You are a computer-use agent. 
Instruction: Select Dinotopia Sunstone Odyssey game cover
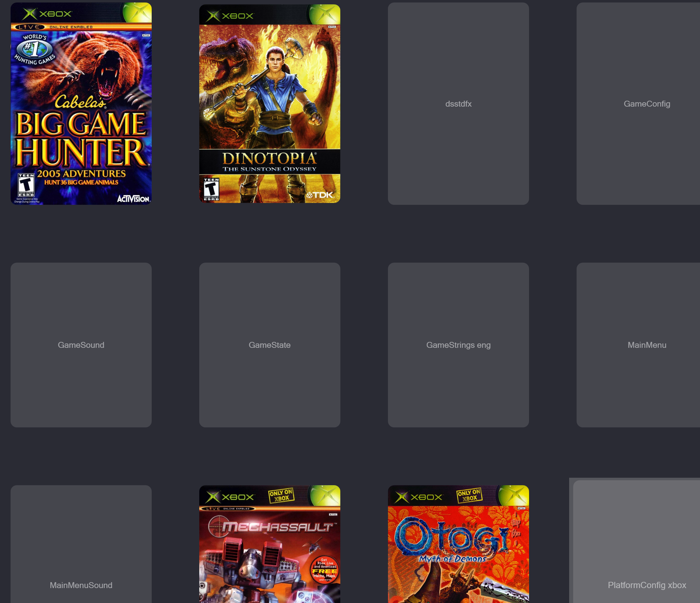point(269,104)
